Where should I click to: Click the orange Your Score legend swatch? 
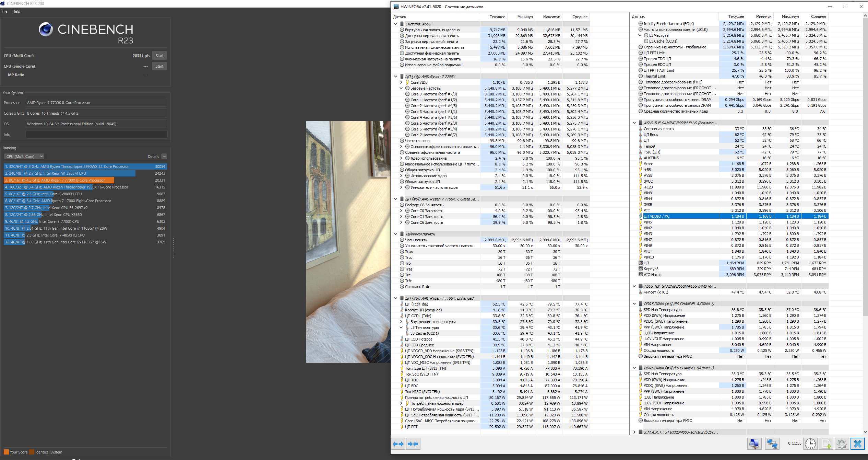6,452
